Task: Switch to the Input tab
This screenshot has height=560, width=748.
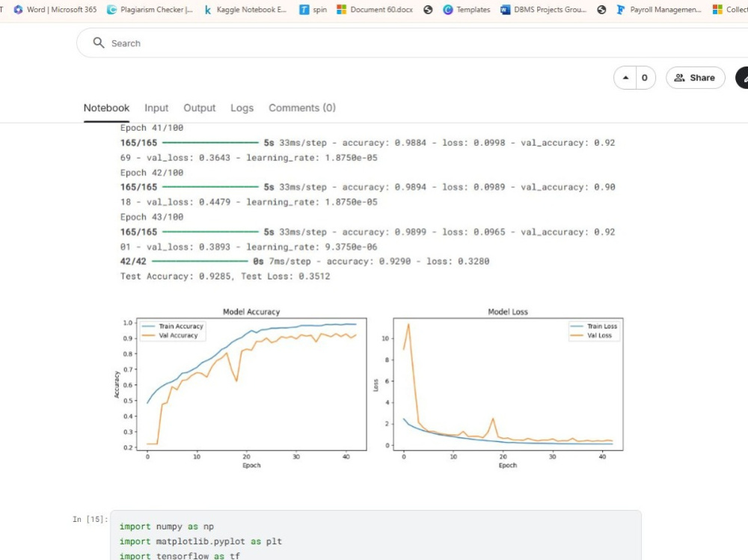Action: click(x=156, y=108)
